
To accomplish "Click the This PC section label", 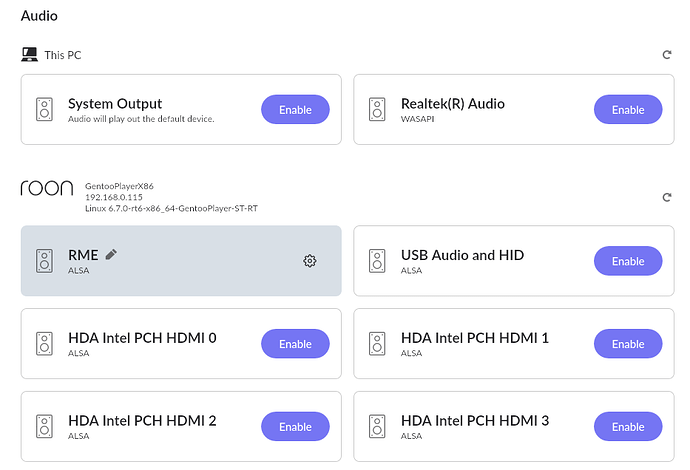I will click(x=63, y=55).
